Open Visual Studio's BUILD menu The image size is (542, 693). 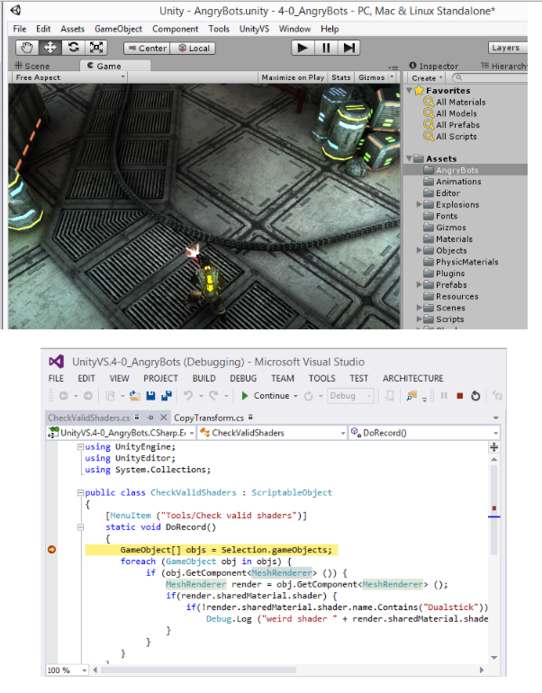(x=204, y=378)
